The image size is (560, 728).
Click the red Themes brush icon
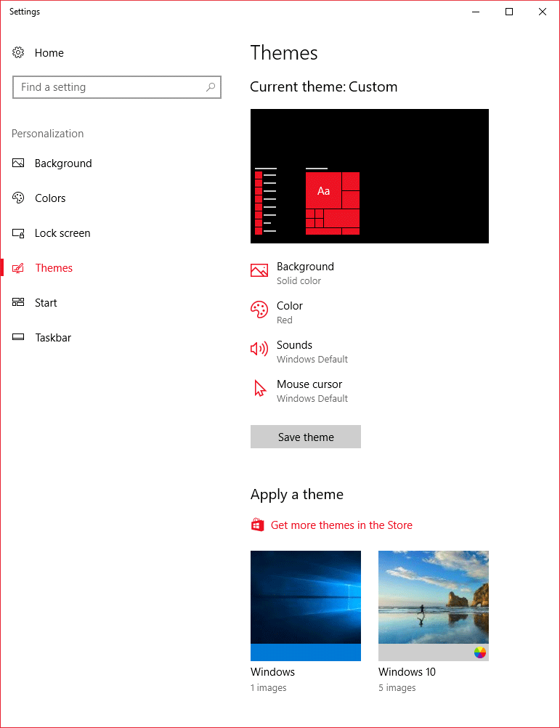(x=18, y=268)
